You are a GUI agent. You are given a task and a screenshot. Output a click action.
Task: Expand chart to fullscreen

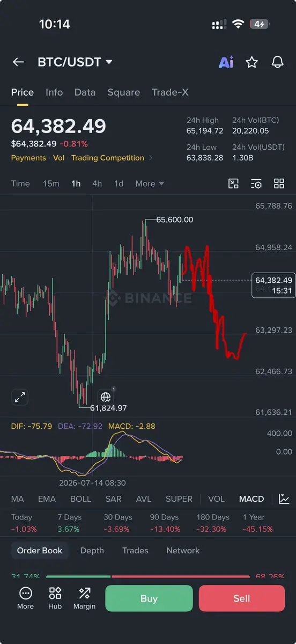tap(20, 397)
